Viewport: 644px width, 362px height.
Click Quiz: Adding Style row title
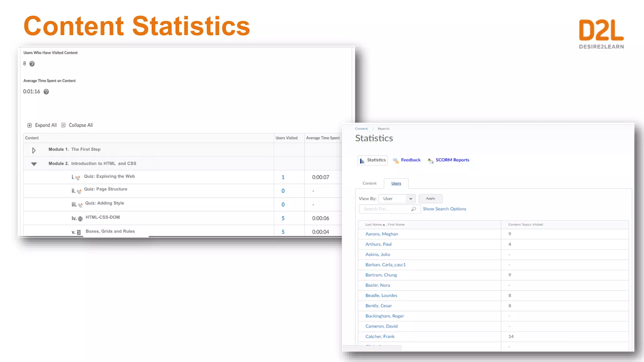point(105,203)
